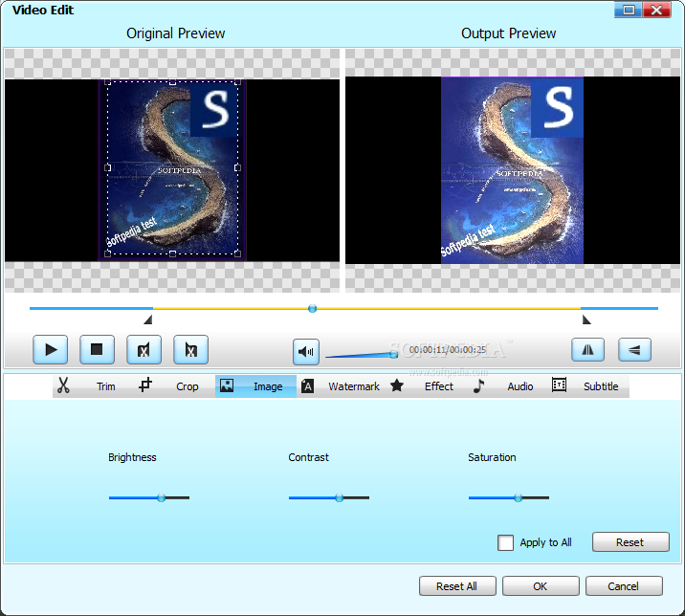Image resolution: width=685 pixels, height=616 pixels.
Task: Click the trim start marker triangle
Action: pos(148,319)
